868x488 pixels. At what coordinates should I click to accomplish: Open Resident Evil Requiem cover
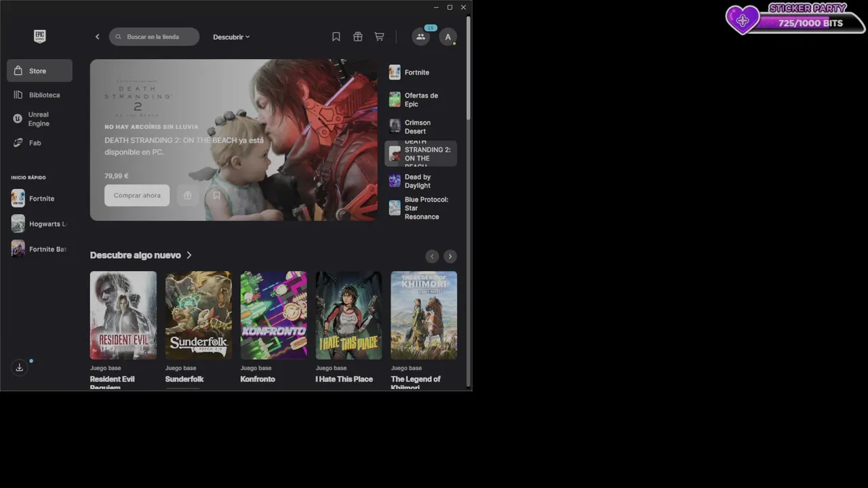pos(123,315)
